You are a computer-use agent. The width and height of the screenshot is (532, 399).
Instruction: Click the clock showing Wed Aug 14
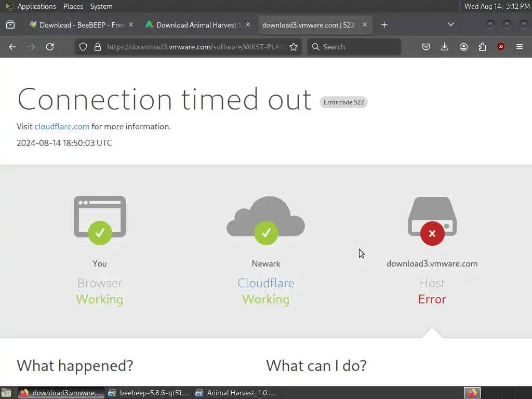pyautogui.click(x=496, y=6)
